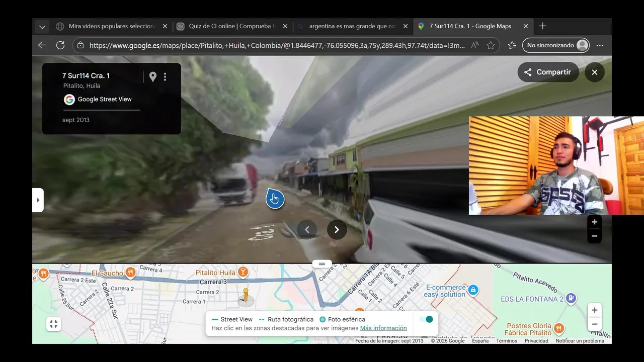This screenshot has height=362, width=644.
Task: Expand the collapsed side panel arrow
Action: pyautogui.click(x=38, y=200)
